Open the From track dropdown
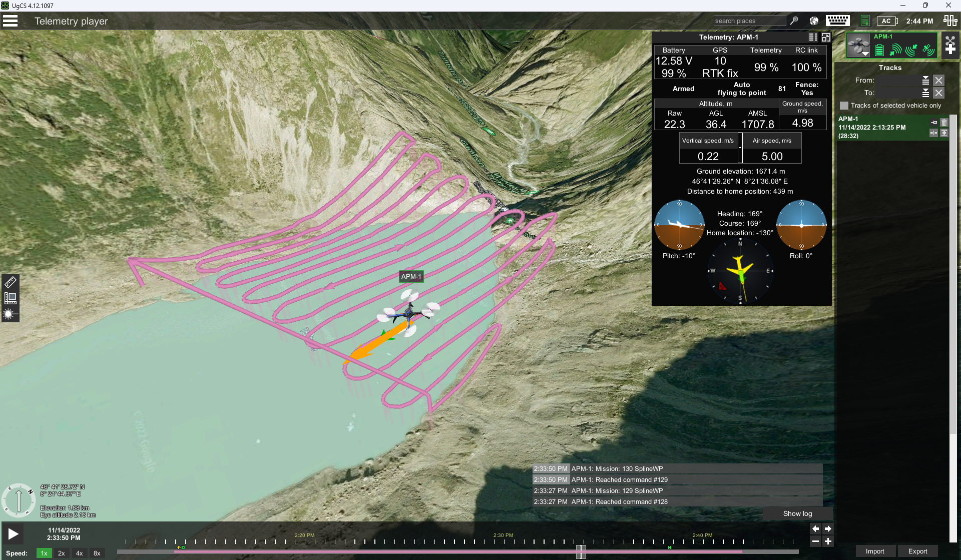The width and height of the screenshot is (961, 560). [x=925, y=80]
